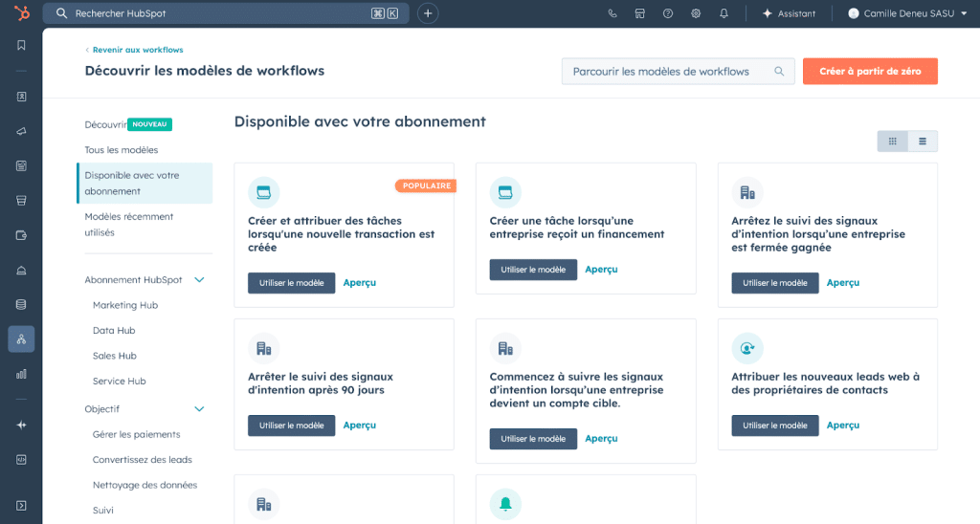Open the phone calling icon
This screenshot has width=980, height=524.
612,13
